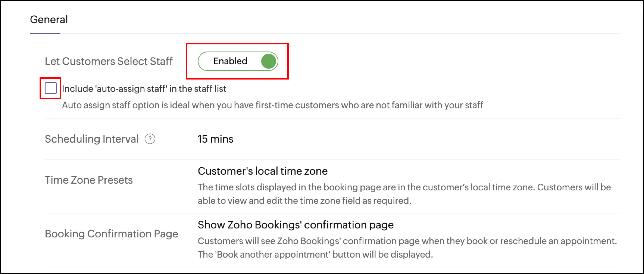Open Show Zoho Bookings' confirmation page option
This screenshot has width=644, height=274.
(296, 225)
